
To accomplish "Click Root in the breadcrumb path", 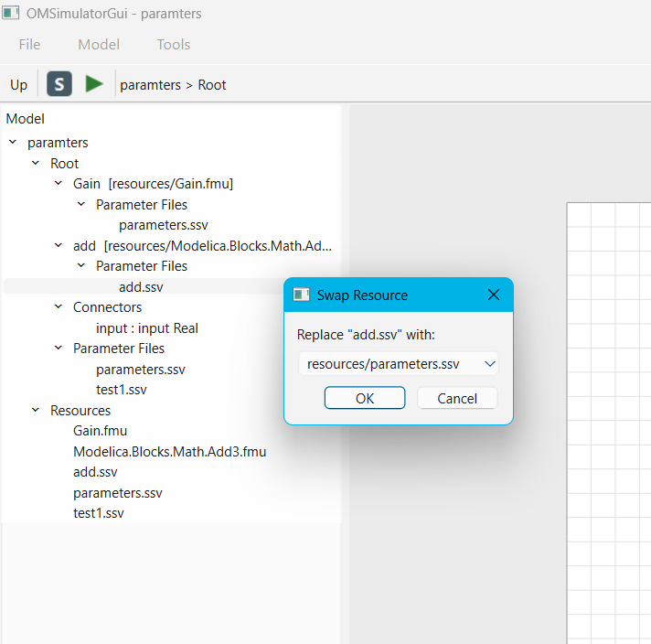I will pos(212,85).
